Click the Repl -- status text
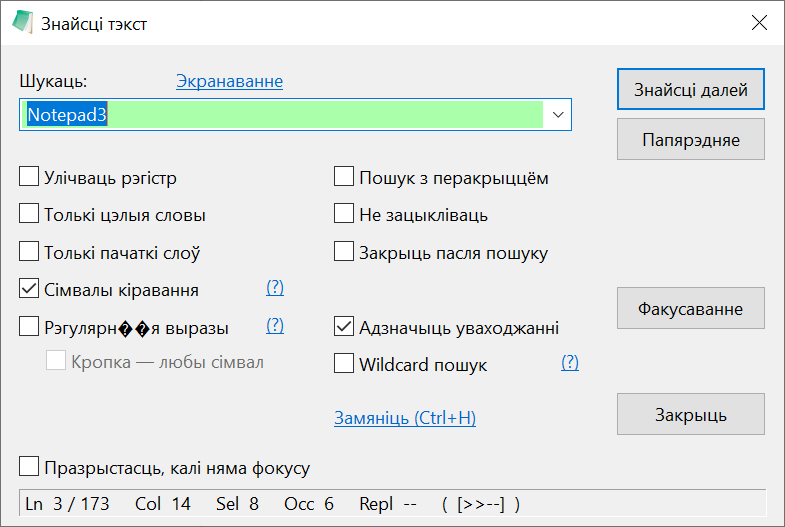The width and height of the screenshot is (785, 527). pyautogui.click(x=388, y=504)
